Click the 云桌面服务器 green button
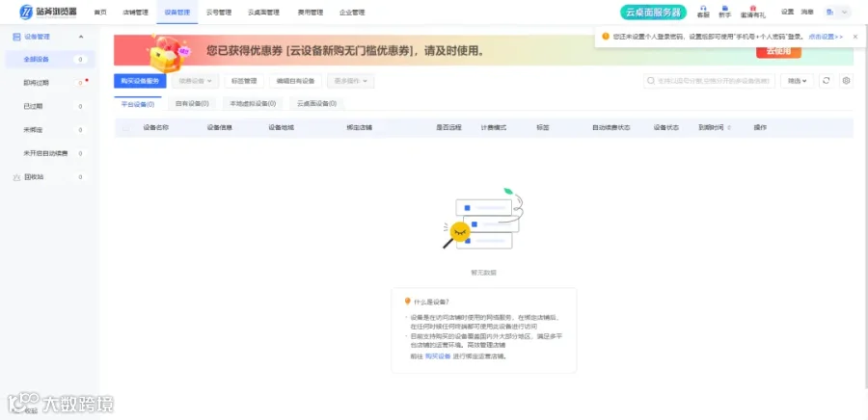The height and width of the screenshot is (420, 868). 653,13
